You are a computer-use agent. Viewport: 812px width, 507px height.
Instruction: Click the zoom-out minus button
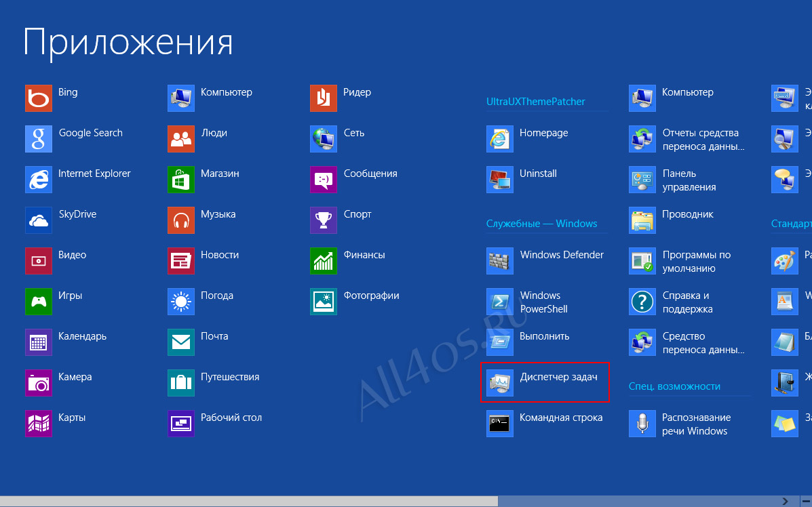[x=806, y=502]
